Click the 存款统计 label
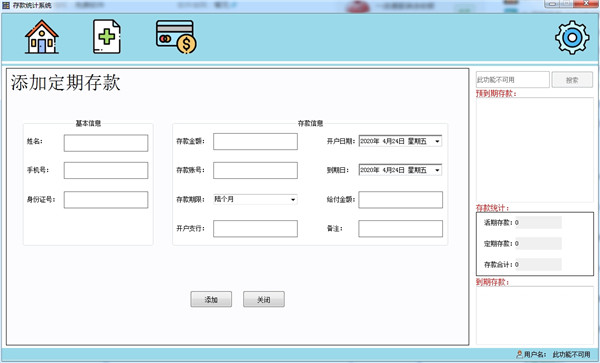600x363 pixels. [492, 208]
